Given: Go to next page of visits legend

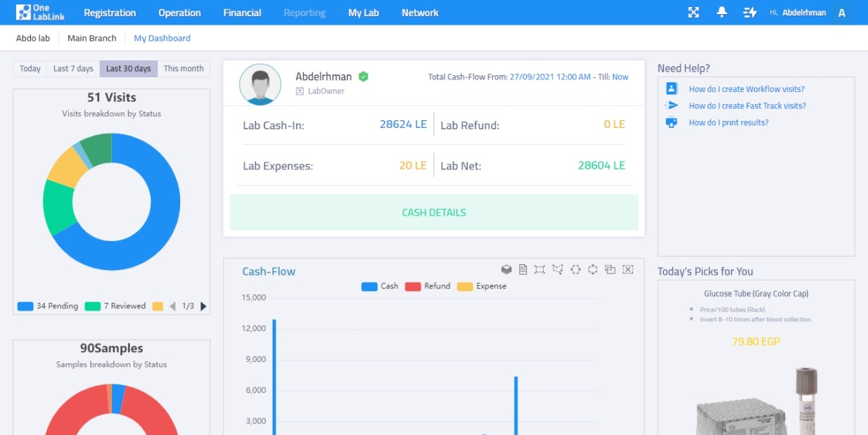Looking at the screenshot, I should (x=204, y=306).
